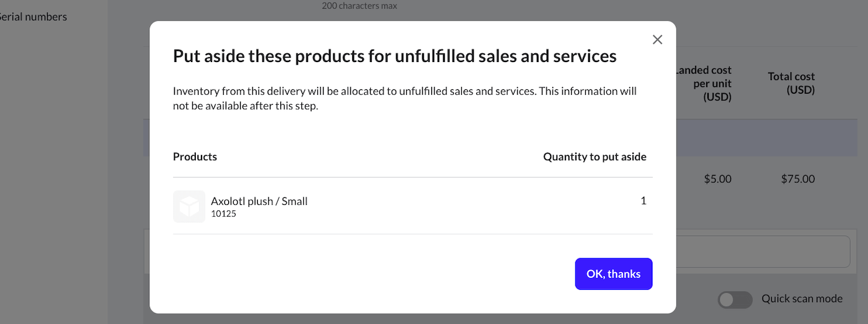Click the Quick scan mode label
Image resolution: width=868 pixels, height=324 pixels.
tap(802, 299)
